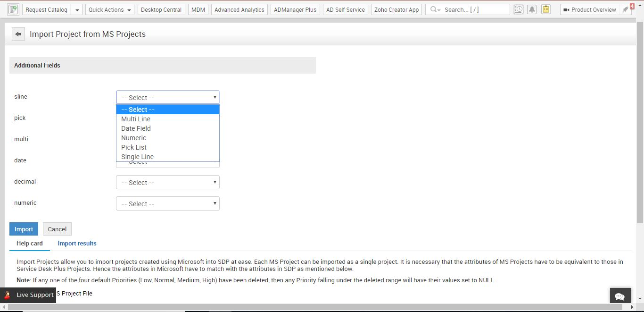This screenshot has width=644, height=312.
Task: Open the decimal field dropdown
Action: [x=168, y=182]
